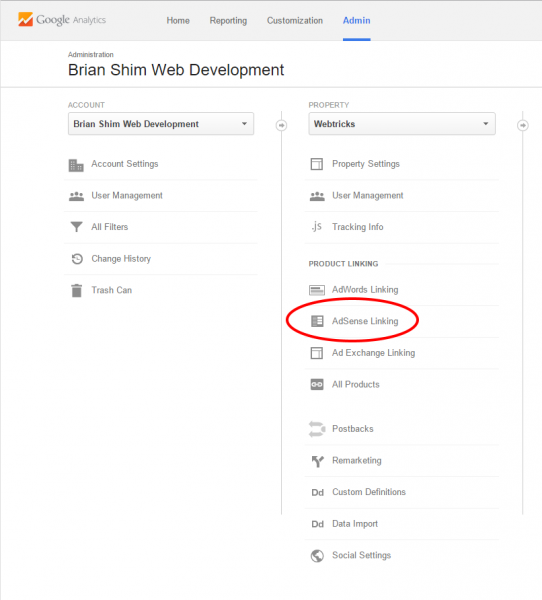This screenshot has width=542, height=600.
Task: Open the Brian Shim Web Development account dropdown
Action: pos(161,124)
